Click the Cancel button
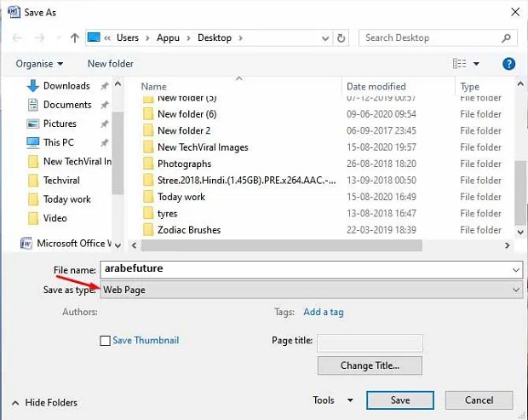The height and width of the screenshot is (420, 528). (479, 400)
